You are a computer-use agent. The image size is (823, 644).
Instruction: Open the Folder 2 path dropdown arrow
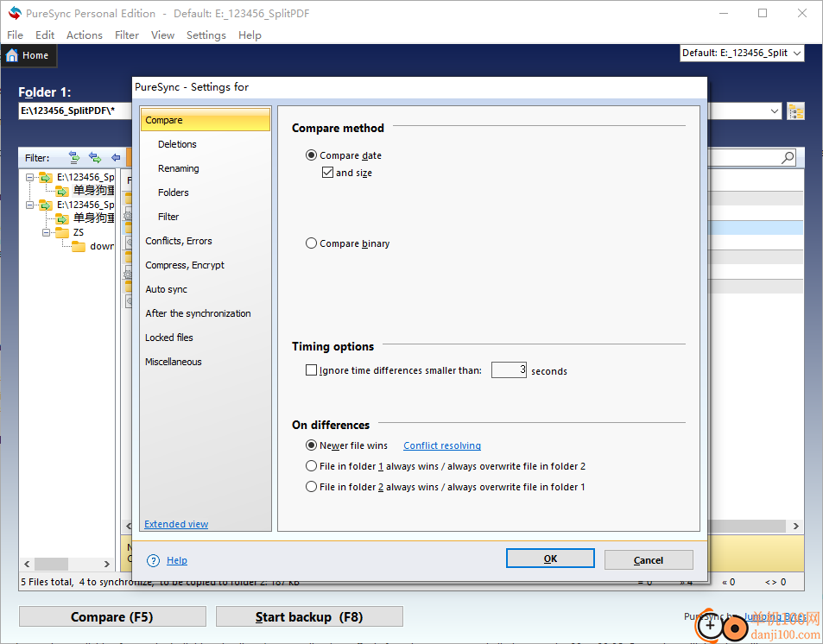coord(774,111)
